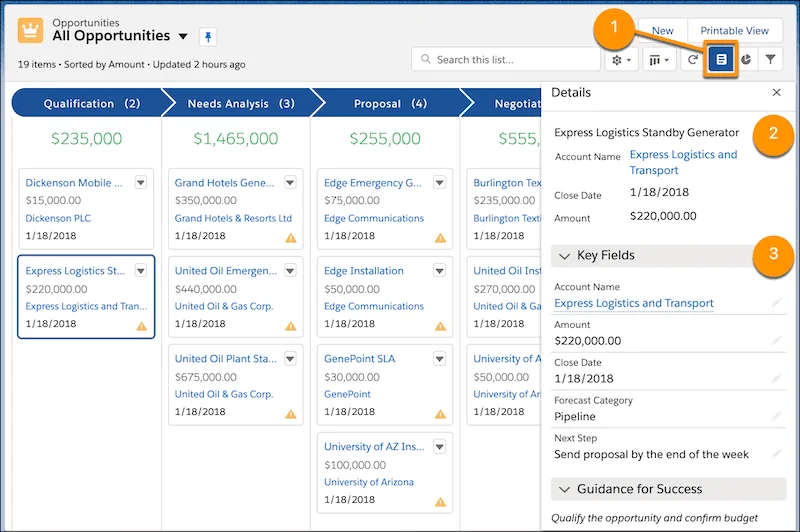Click the warning icon on United Oil Emergency card
800x532 pixels.
tap(291, 326)
